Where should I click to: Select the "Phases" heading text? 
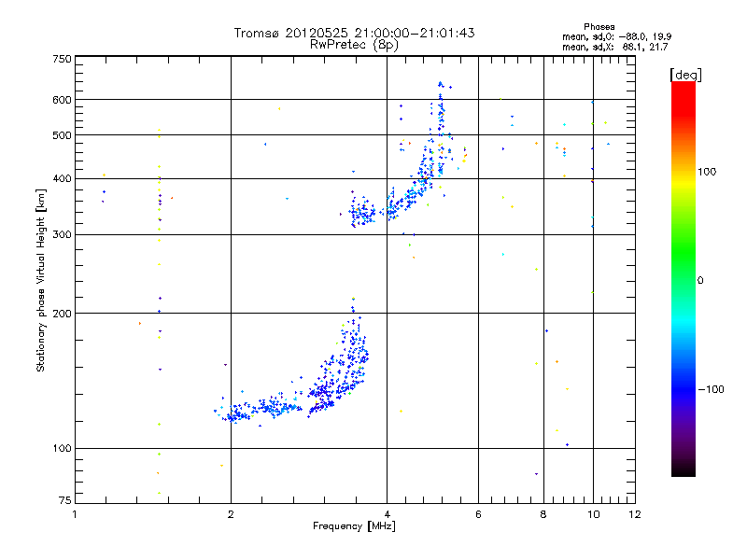tap(599, 27)
